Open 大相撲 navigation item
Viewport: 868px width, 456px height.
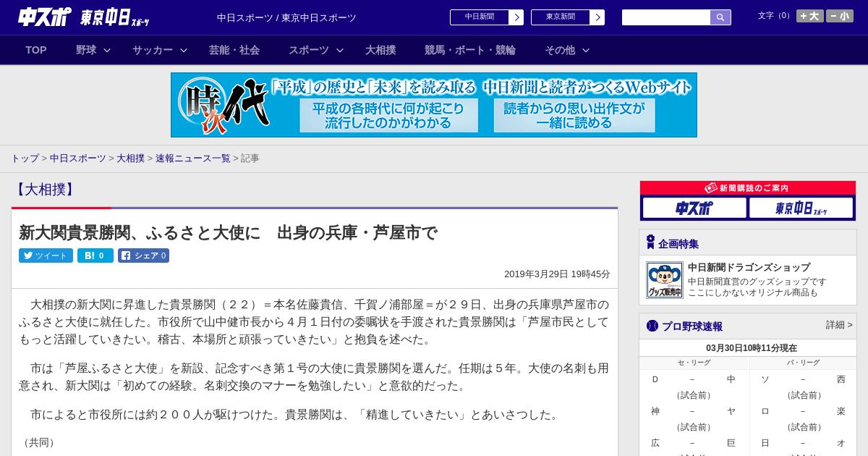(x=380, y=50)
